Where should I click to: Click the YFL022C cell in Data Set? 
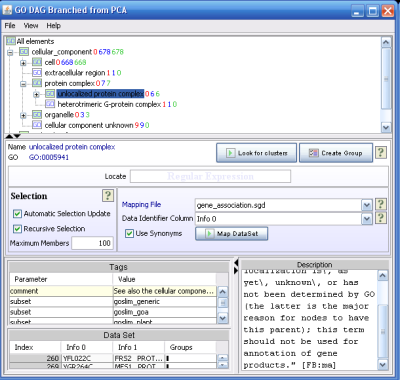click(x=87, y=358)
